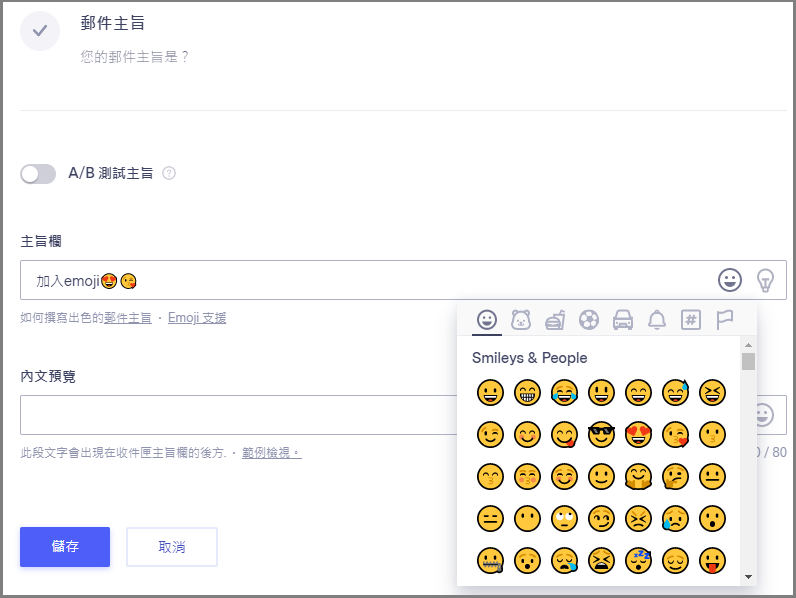Viewport: 796px width, 598px height.
Task: Open the car Travel emoji category
Action: coord(623,320)
